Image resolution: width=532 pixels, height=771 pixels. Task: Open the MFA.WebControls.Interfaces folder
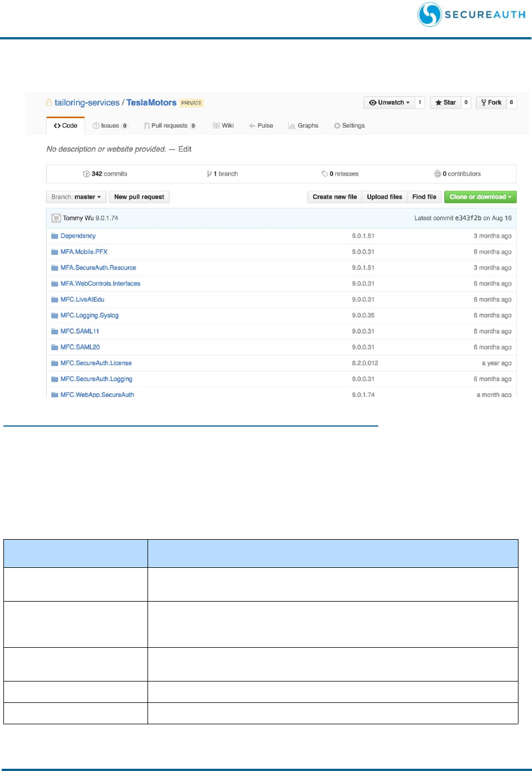tap(100, 284)
